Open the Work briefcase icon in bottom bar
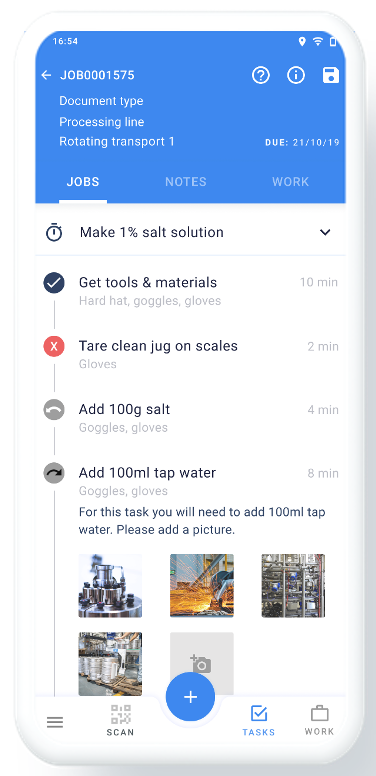This screenshot has height=776, width=376. (x=319, y=720)
